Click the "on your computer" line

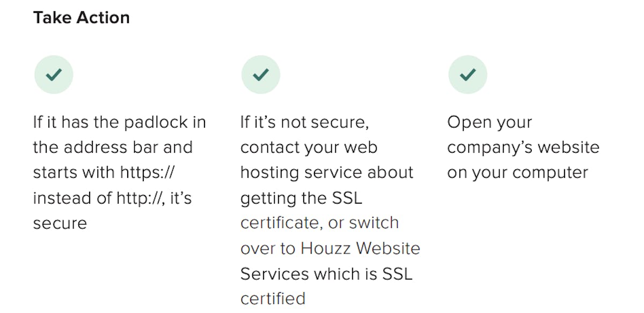(x=517, y=173)
